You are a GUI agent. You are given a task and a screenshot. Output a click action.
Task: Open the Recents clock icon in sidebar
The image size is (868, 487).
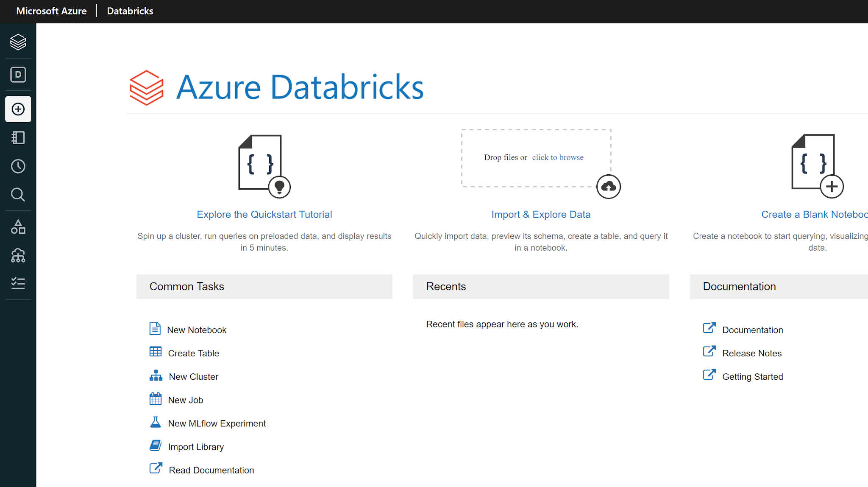pyautogui.click(x=18, y=166)
